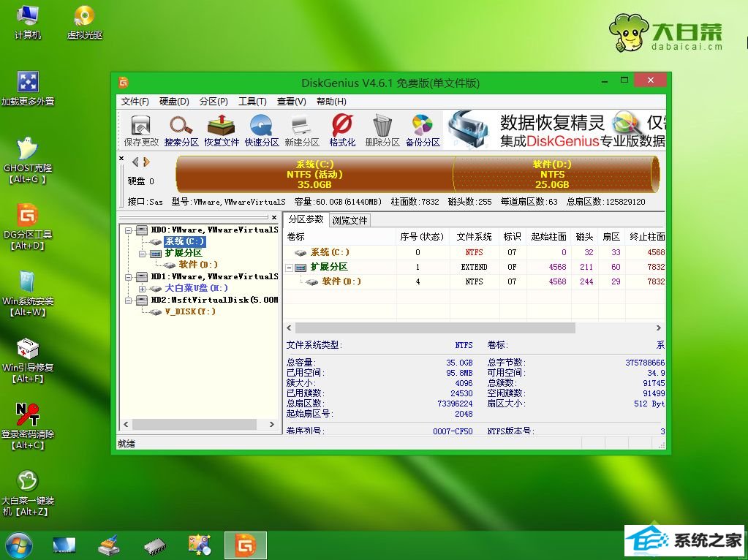Close the disk tree panel
The height and width of the screenshot is (560, 748).
274,218
